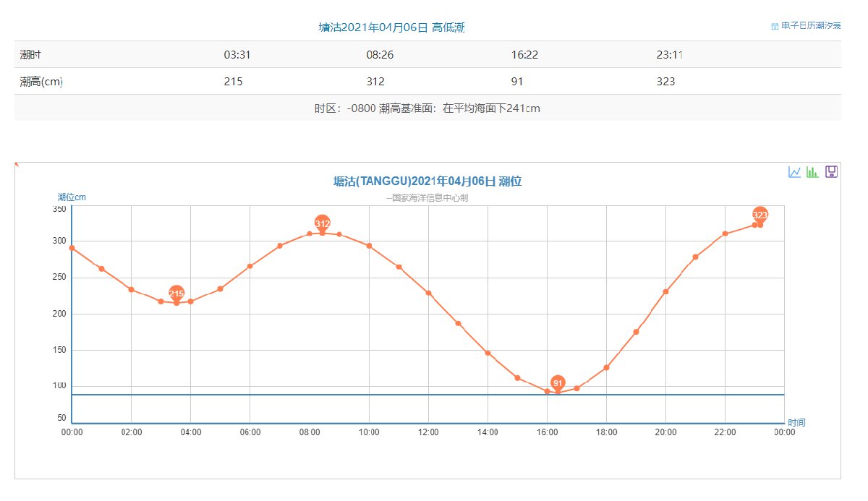Click x-axis label 14:00
Image resolution: width=868 pixels, height=501 pixels.
(x=488, y=432)
